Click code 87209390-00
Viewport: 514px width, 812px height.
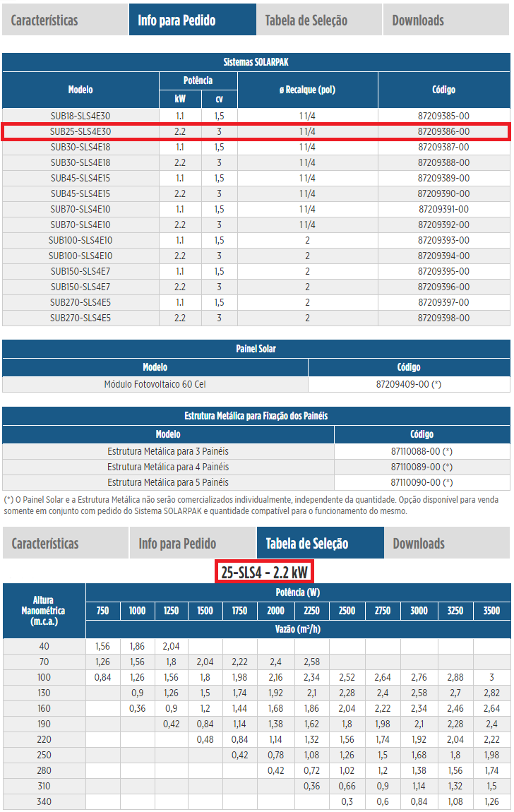tap(443, 193)
